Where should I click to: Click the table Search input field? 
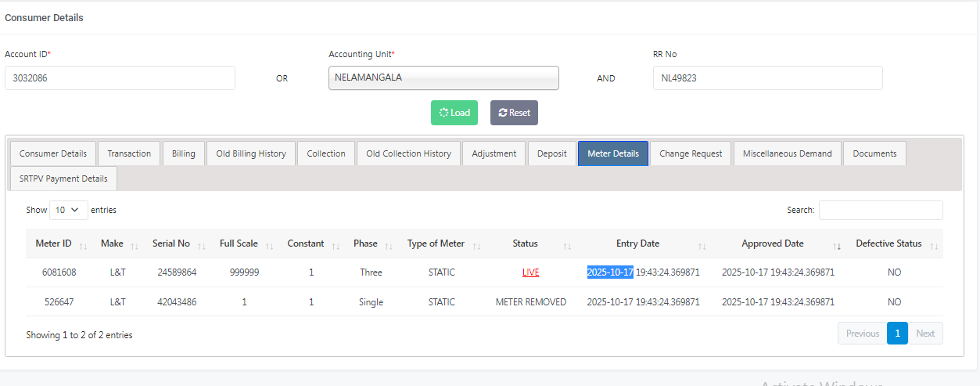coord(880,210)
